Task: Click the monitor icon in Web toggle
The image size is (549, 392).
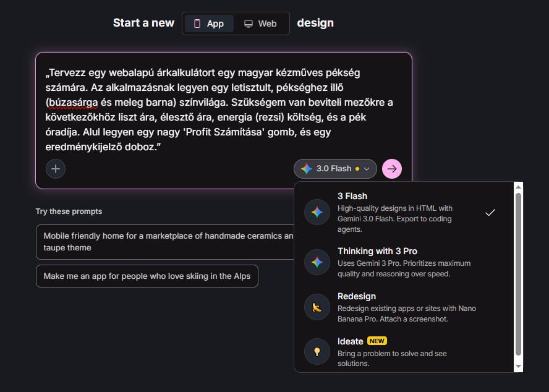Action: (x=249, y=23)
